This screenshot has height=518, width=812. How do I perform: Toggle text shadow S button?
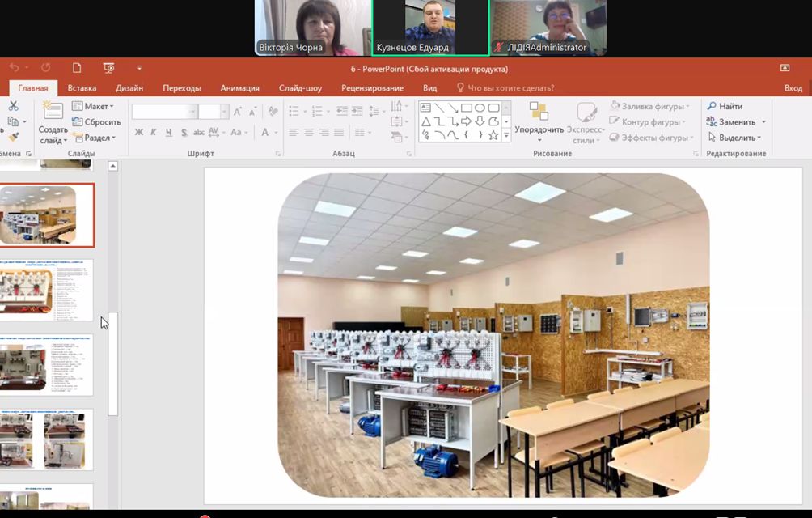point(184,133)
